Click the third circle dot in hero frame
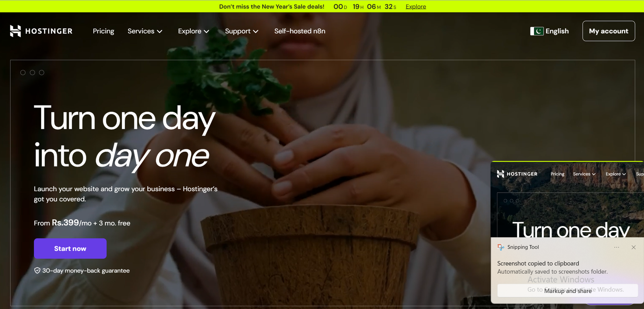This screenshot has height=309, width=644. pyautogui.click(x=41, y=72)
